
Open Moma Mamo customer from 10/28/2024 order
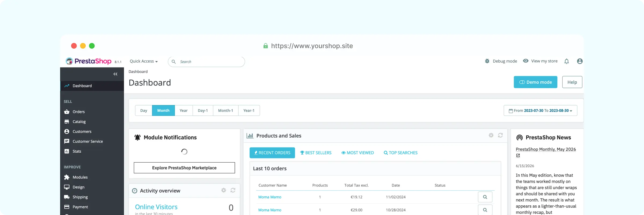point(270,210)
